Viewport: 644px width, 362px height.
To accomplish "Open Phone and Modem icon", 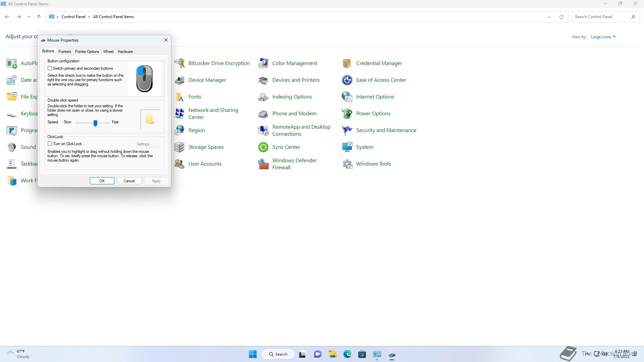I will click(x=263, y=113).
